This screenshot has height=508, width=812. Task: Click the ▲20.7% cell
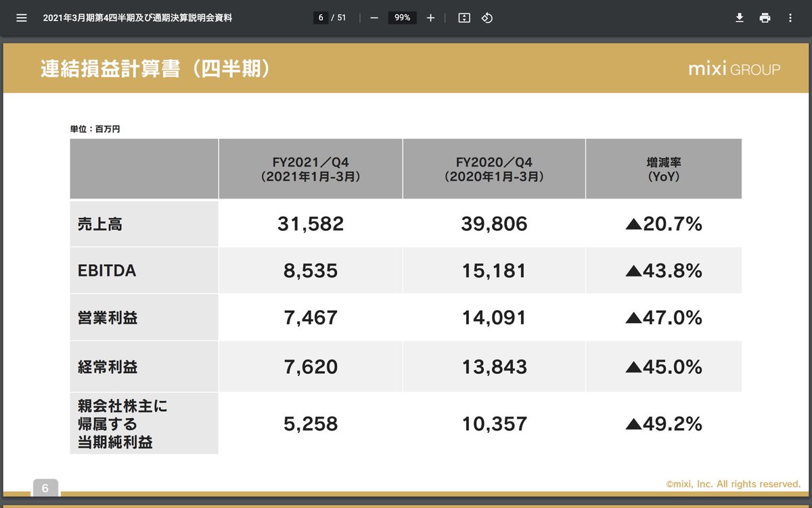[x=664, y=224]
